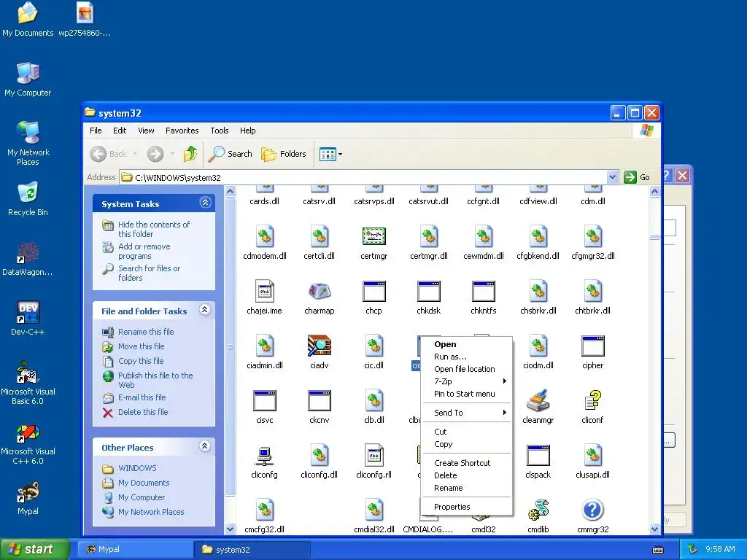Select the ciadv indexing service icon

tap(320, 346)
